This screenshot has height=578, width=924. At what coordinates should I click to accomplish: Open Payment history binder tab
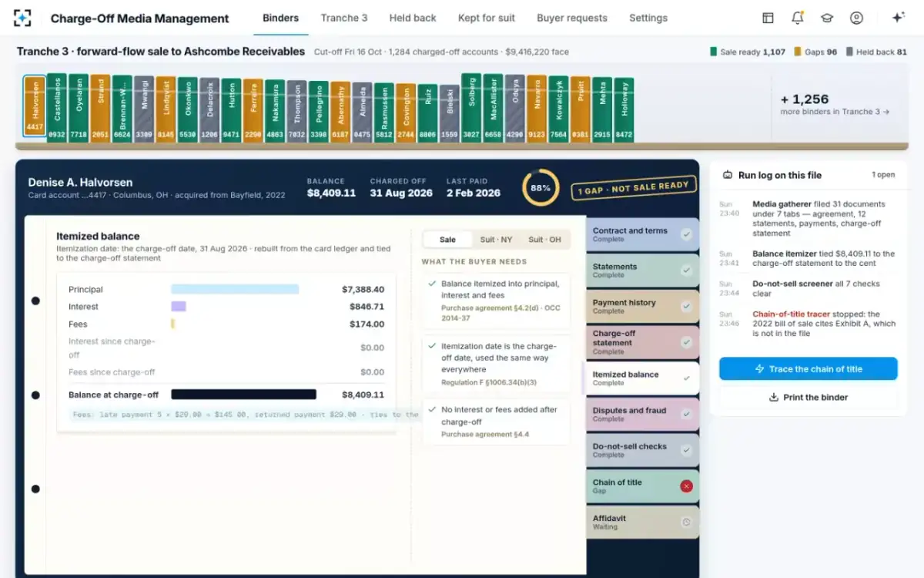[642, 307]
